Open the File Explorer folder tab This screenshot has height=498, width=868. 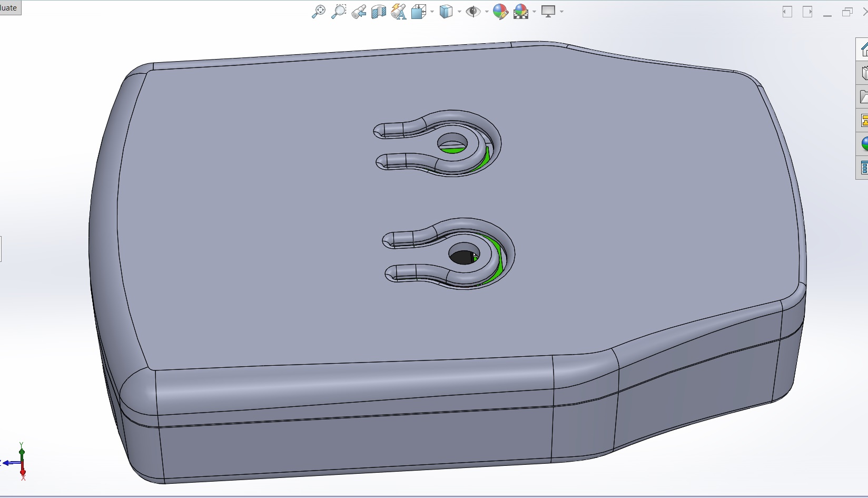(863, 96)
